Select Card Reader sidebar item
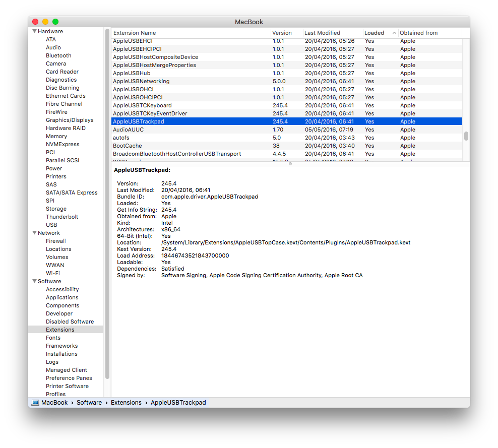This screenshot has width=498, height=448. pyautogui.click(x=63, y=72)
